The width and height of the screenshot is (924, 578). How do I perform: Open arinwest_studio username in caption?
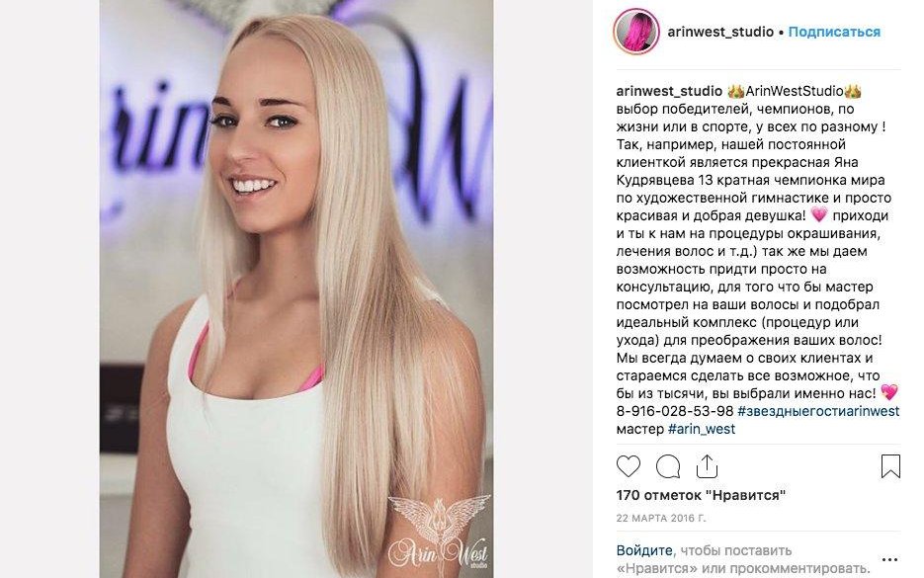pos(669,91)
